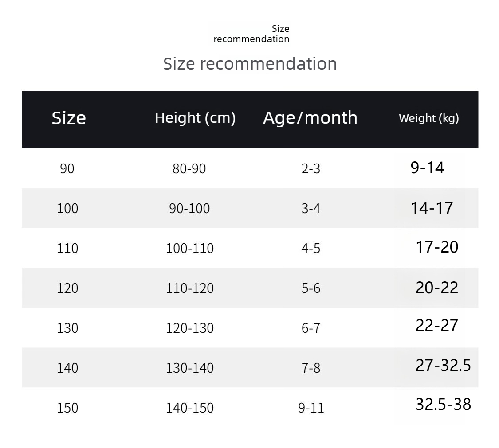Click the age cell "6-7"
This screenshot has width=499, height=448.
click(x=310, y=328)
